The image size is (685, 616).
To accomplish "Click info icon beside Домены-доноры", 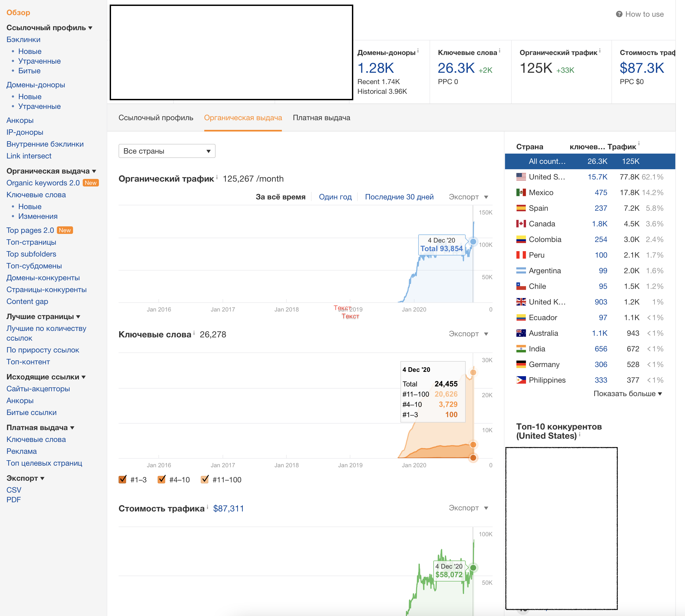I will click(418, 50).
